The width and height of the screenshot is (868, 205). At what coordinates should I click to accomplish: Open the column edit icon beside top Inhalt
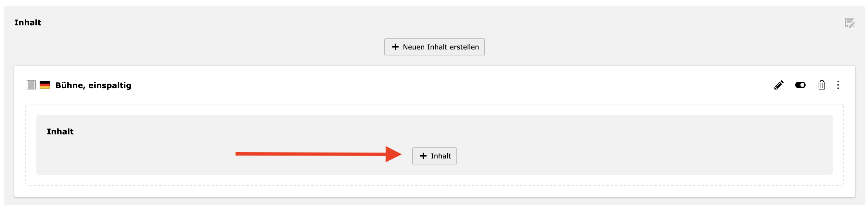pyautogui.click(x=849, y=23)
